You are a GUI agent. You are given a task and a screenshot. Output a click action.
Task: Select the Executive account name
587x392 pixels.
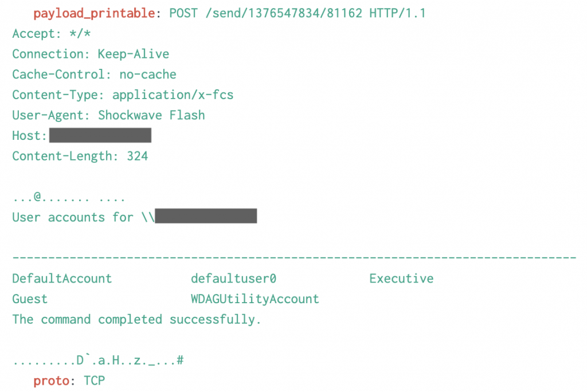401,279
